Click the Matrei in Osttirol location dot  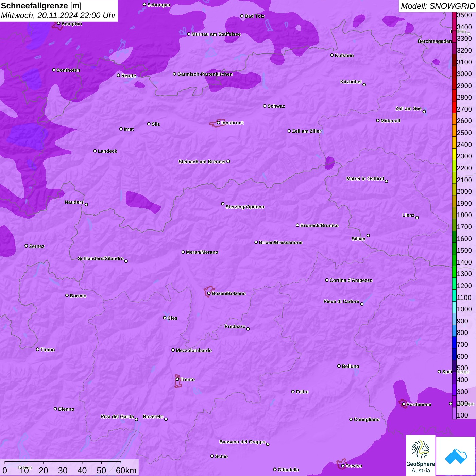(x=386, y=181)
